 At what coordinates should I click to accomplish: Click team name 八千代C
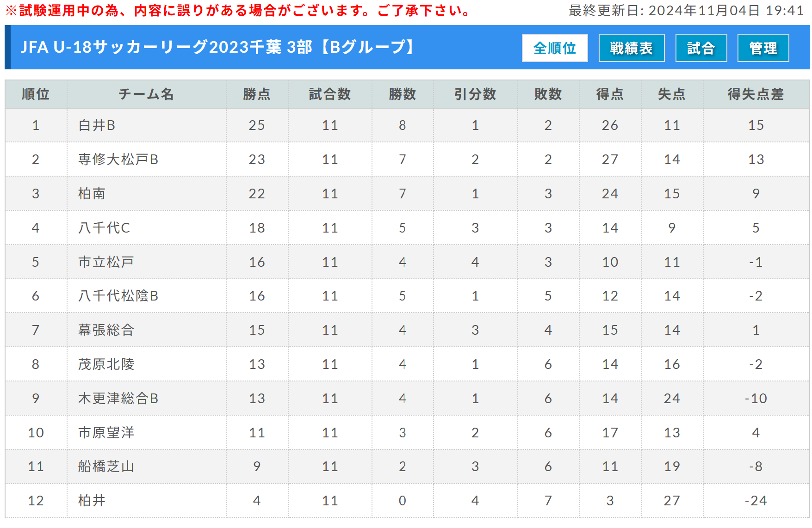click(x=104, y=228)
